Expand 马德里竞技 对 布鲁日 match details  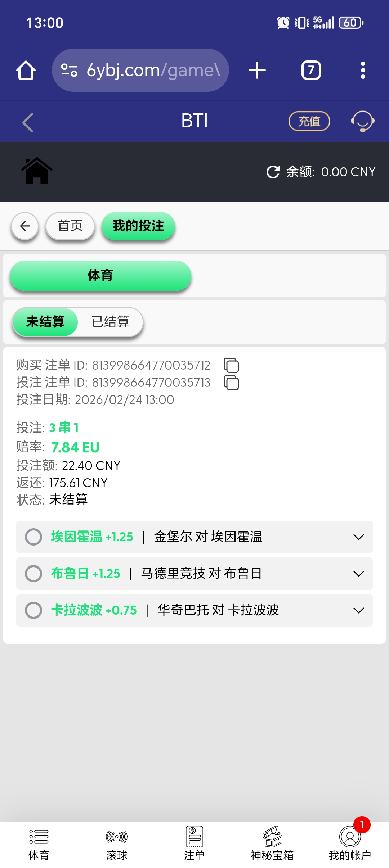(x=358, y=574)
